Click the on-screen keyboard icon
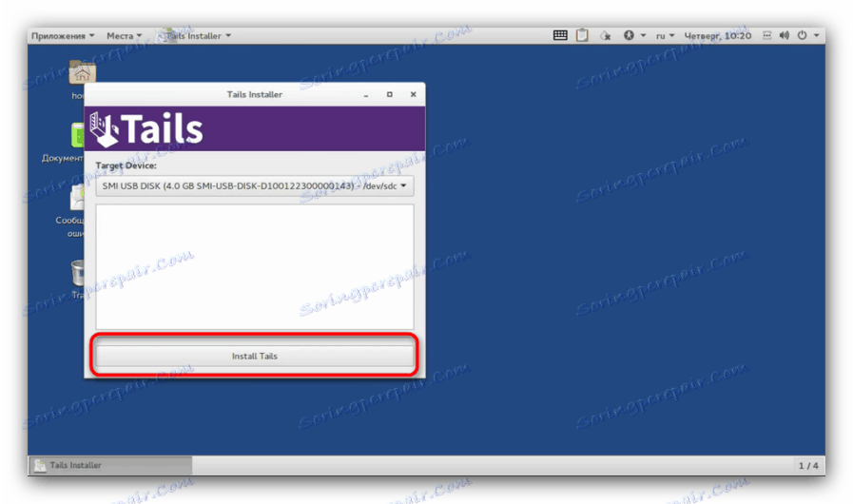853x504 pixels. click(x=560, y=35)
